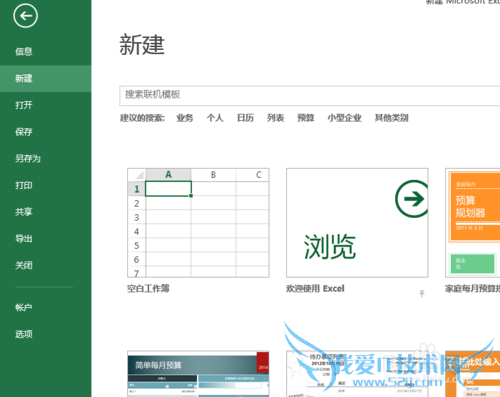The height and width of the screenshot is (397, 500).
Task: Click the 空白工作簿 label
Action: (x=148, y=288)
